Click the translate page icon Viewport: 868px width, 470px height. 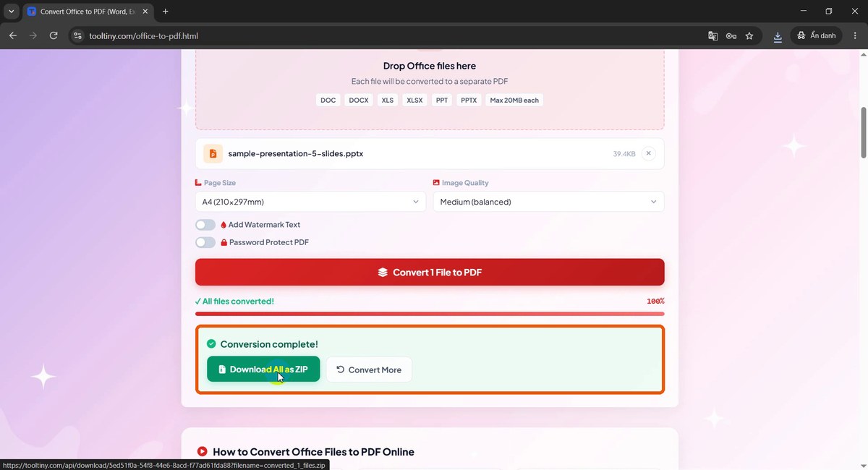(x=713, y=35)
